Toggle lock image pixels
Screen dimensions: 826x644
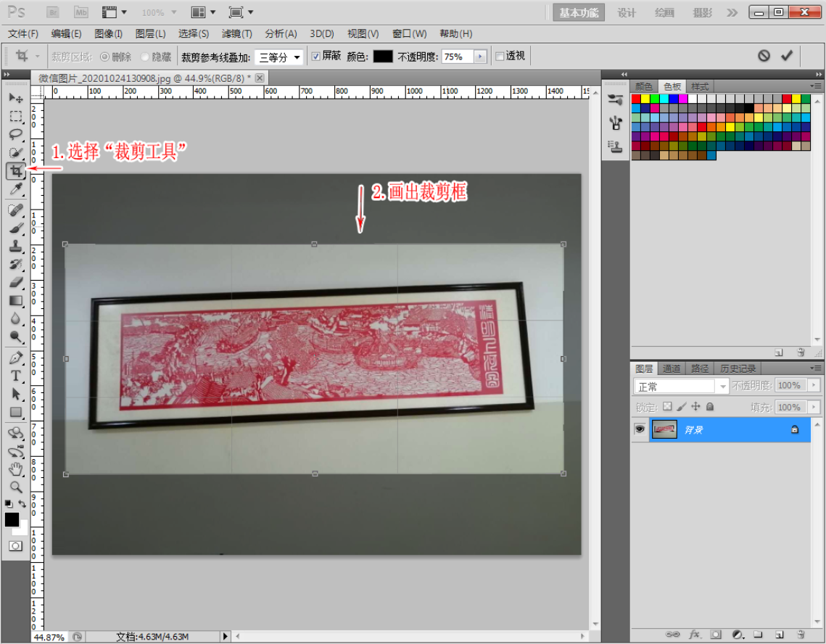point(682,406)
